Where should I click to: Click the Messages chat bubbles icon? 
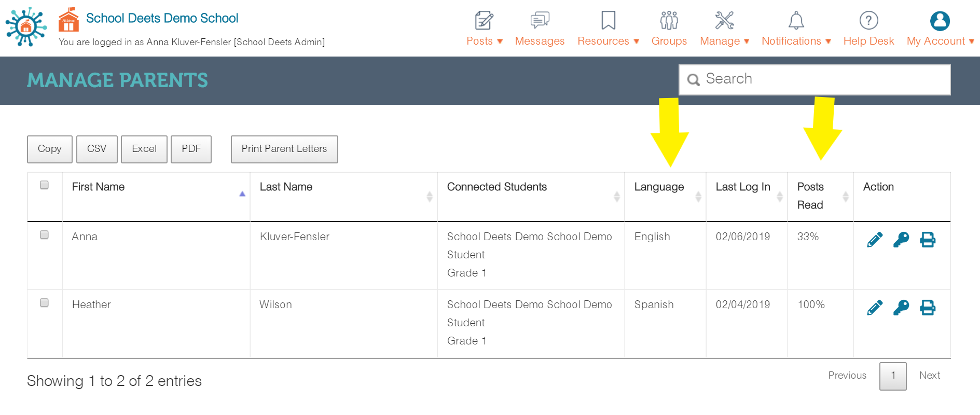pos(540,20)
